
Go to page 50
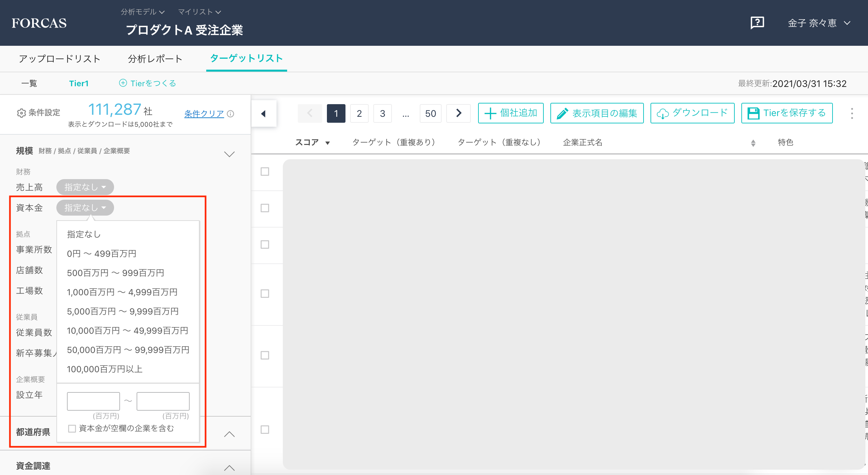430,113
